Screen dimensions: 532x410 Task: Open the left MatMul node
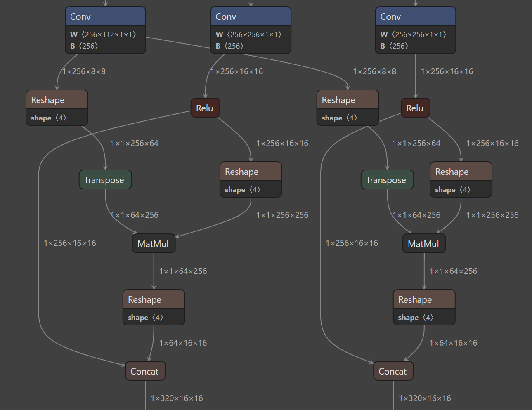tap(153, 244)
